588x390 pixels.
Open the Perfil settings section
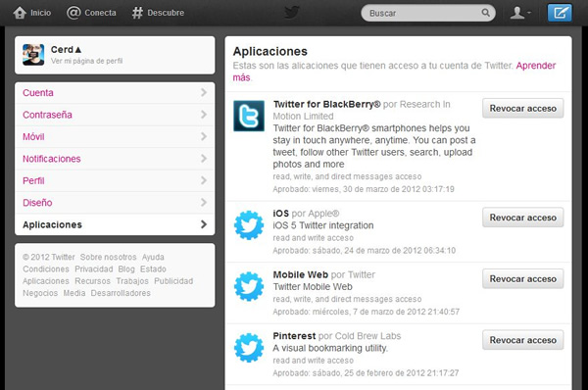tap(115, 180)
